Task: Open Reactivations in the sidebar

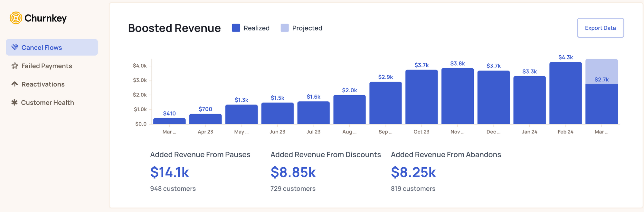Action: tap(43, 84)
